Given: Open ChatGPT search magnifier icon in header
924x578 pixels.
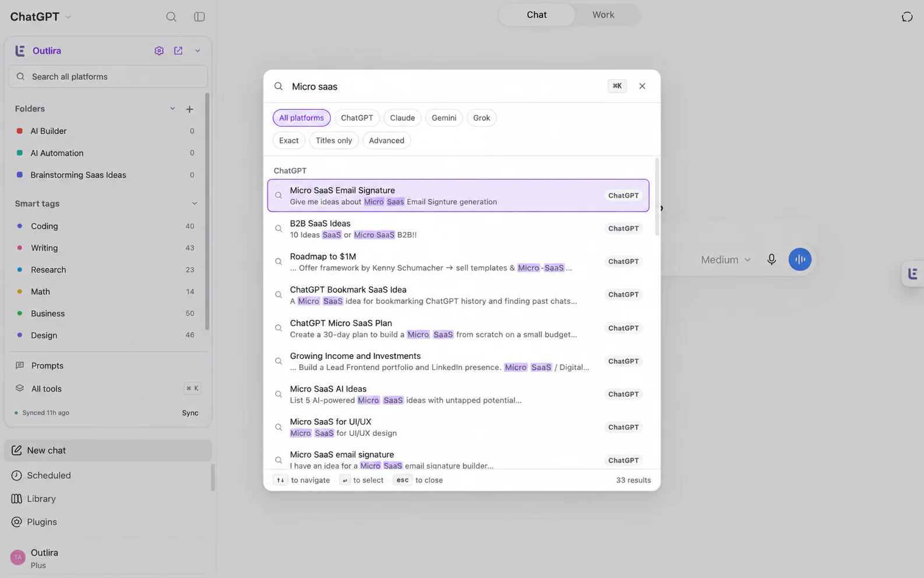Looking at the screenshot, I should (x=171, y=17).
